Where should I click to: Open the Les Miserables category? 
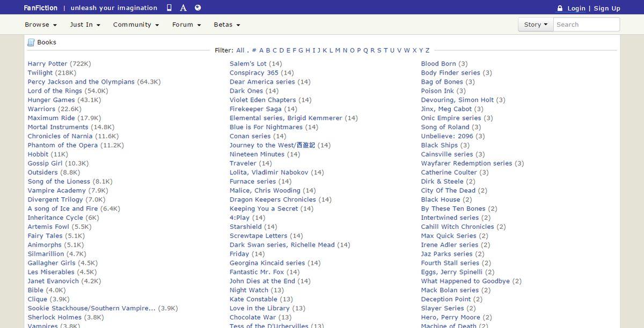tap(51, 272)
